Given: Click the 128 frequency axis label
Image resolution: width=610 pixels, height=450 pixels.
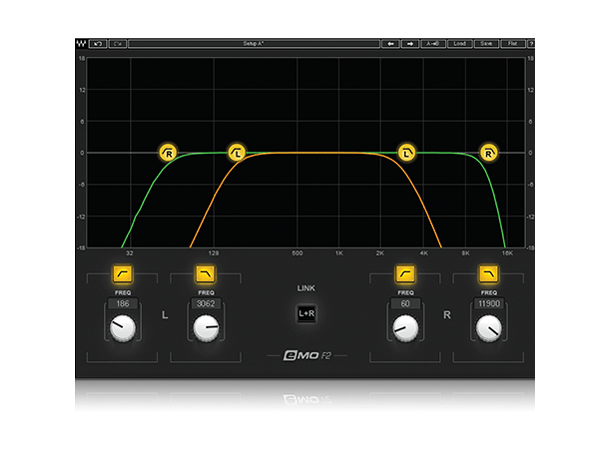Looking at the screenshot, I should (214, 253).
